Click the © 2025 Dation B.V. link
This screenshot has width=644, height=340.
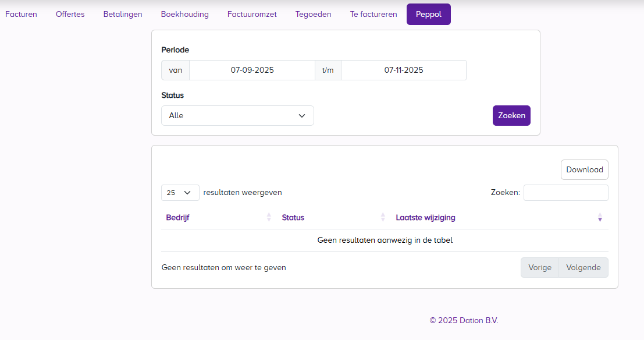click(464, 321)
